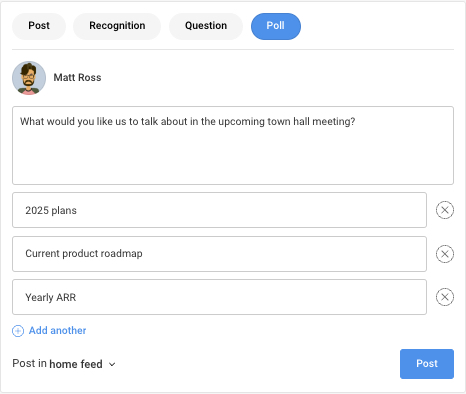Remove the "Current product roadmap" option
The image size is (466, 394).
[445, 254]
